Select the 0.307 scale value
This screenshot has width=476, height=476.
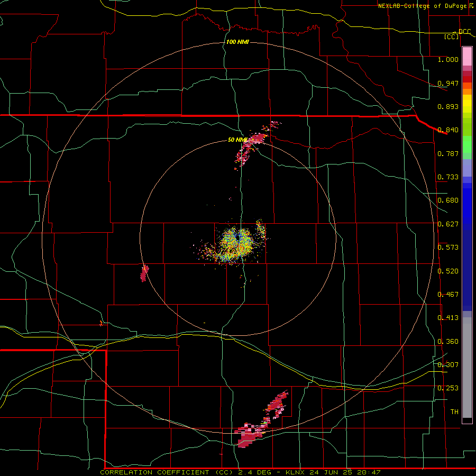pos(448,365)
